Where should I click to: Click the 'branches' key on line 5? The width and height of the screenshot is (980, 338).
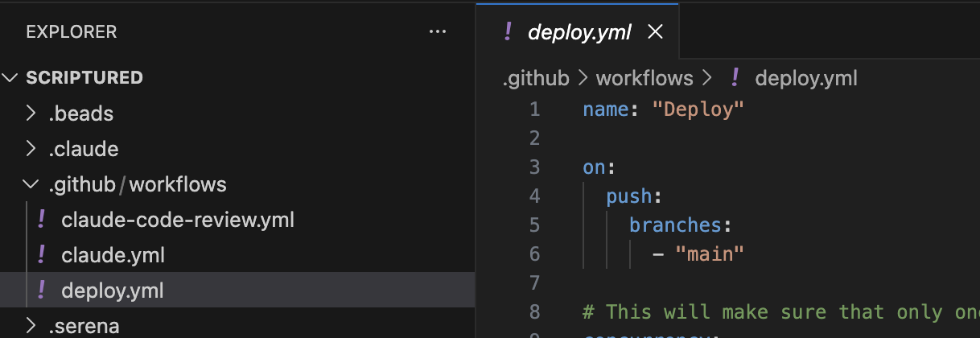pos(676,225)
